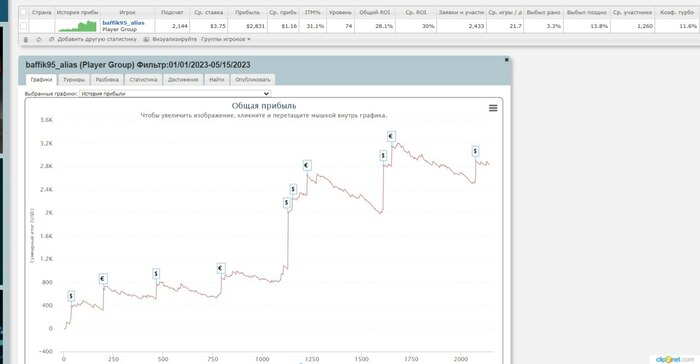Click the € marker near tournament 790
Viewport: 700px width, 364px height.
221,268
